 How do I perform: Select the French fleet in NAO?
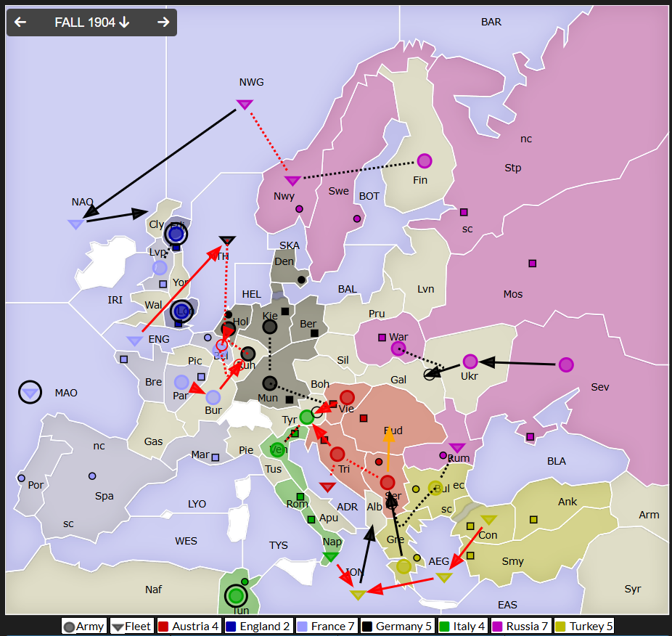(76, 224)
